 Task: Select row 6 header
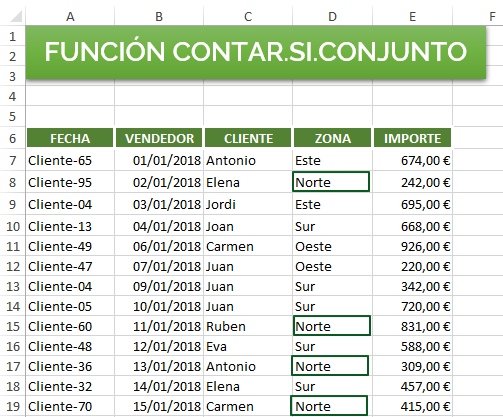[12, 138]
